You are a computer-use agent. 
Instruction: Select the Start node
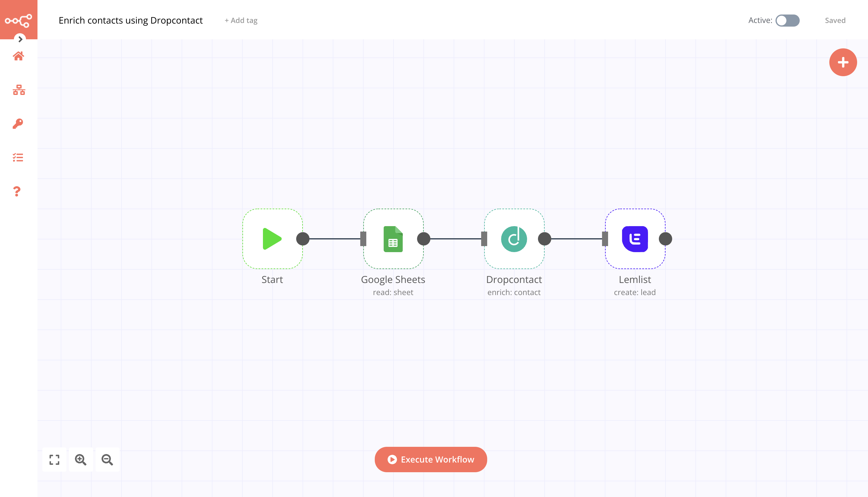(272, 239)
